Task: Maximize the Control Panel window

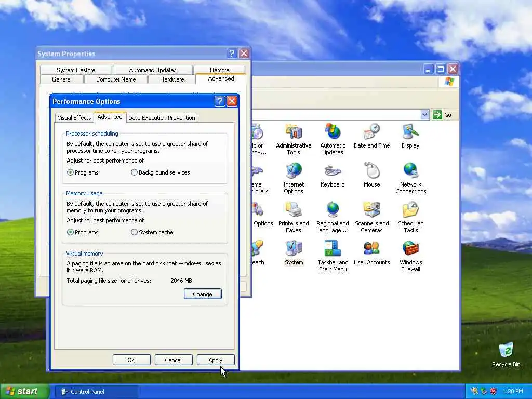Action: pyautogui.click(x=441, y=69)
